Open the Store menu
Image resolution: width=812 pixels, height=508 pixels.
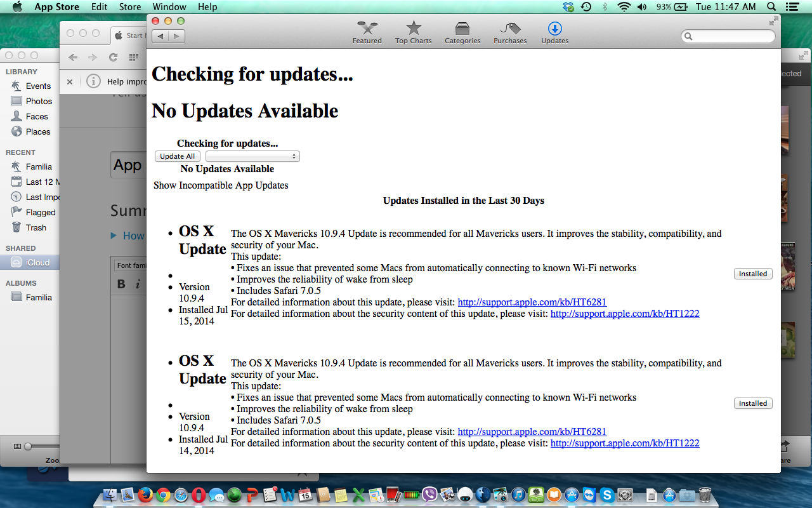130,7
